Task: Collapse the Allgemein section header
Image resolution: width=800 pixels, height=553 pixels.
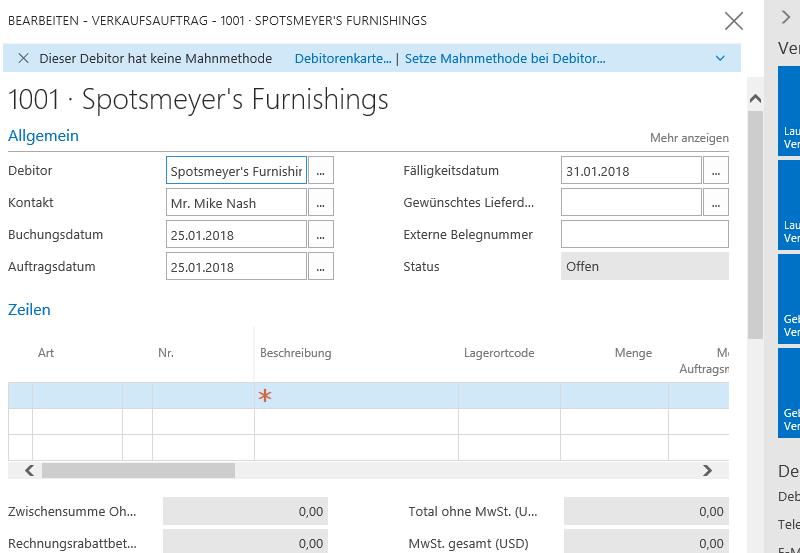Action: (43, 136)
